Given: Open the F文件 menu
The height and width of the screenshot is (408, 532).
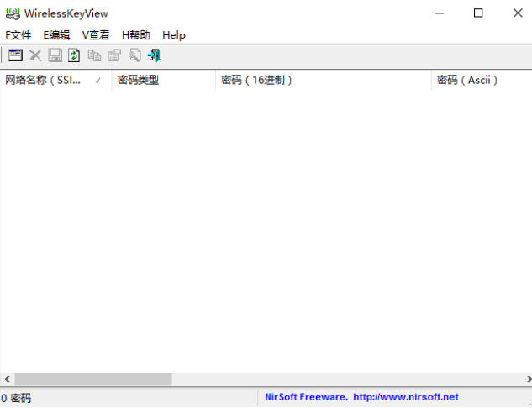Looking at the screenshot, I should click(18, 35).
